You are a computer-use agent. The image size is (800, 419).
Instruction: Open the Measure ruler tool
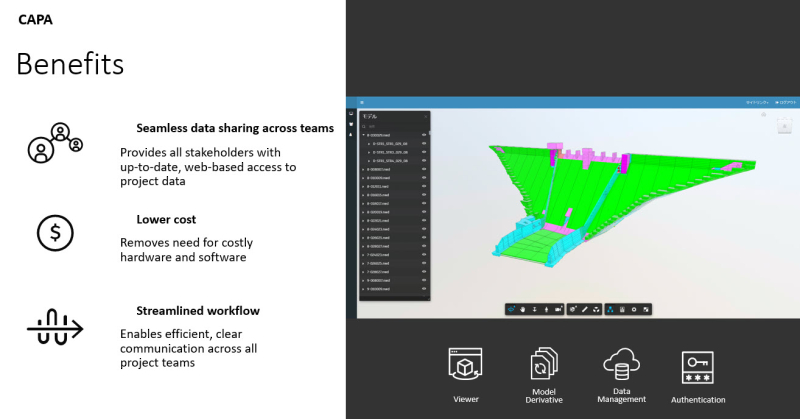[573, 309]
